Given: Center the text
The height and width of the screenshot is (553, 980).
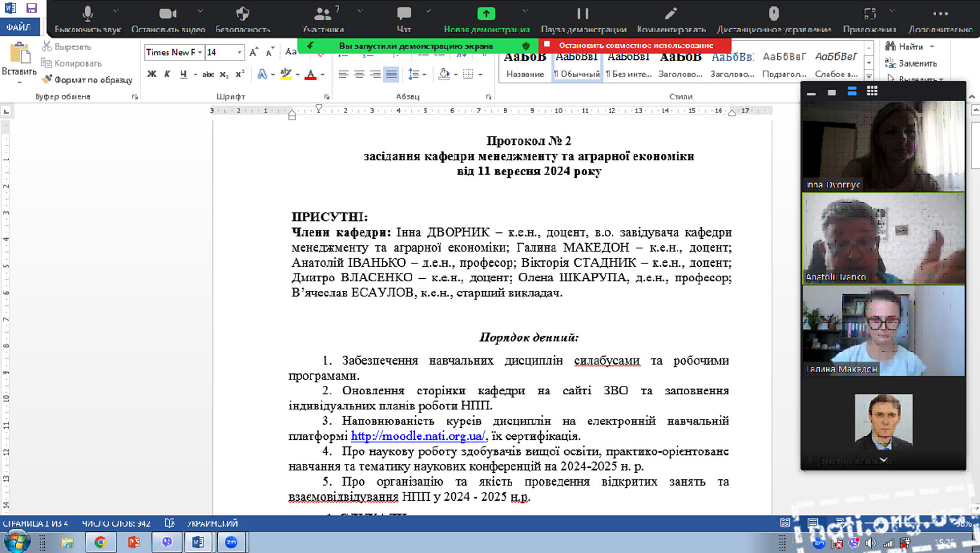Looking at the screenshot, I should (x=359, y=74).
